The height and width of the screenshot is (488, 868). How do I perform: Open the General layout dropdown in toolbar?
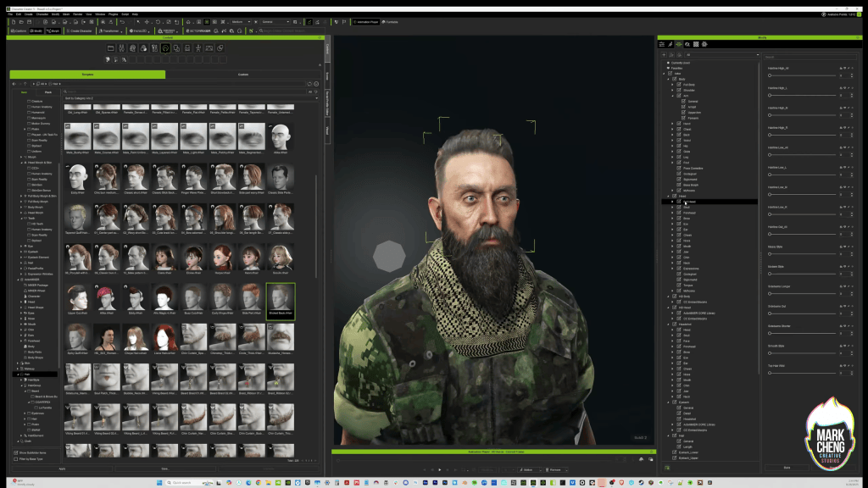(275, 22)
